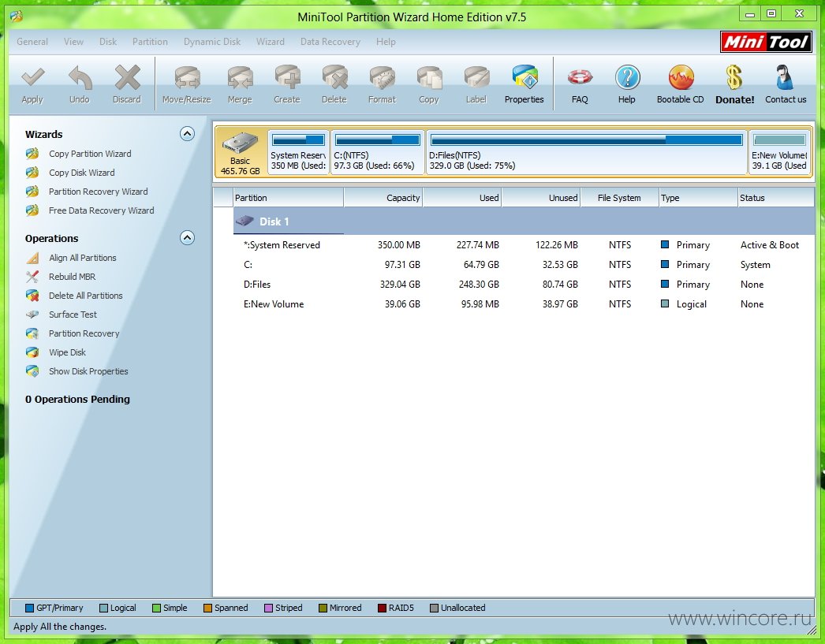
Task: Launch the Partition Recovery Wizard
Action: coord(99,192)
